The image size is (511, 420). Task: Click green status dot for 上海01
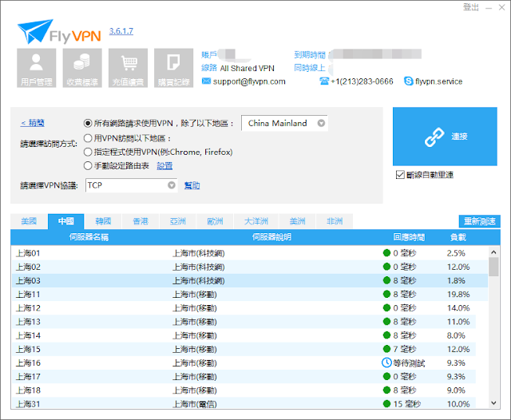coord(386,253)
